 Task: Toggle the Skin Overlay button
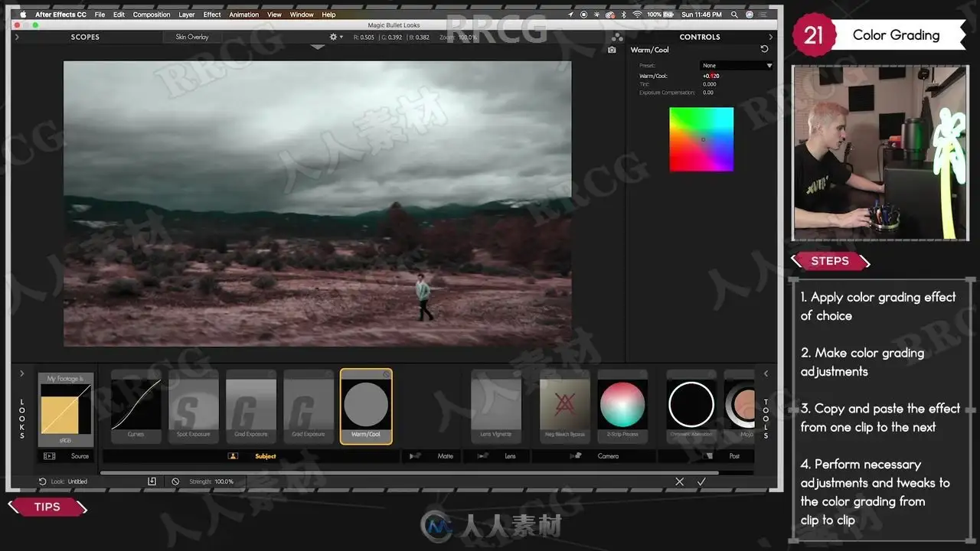pos(192,37)
